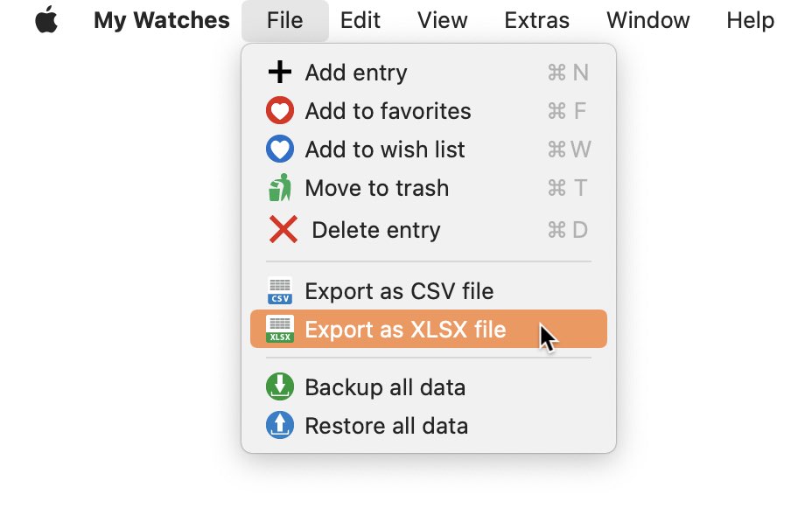Select Add to wish list item

[429, 149]
